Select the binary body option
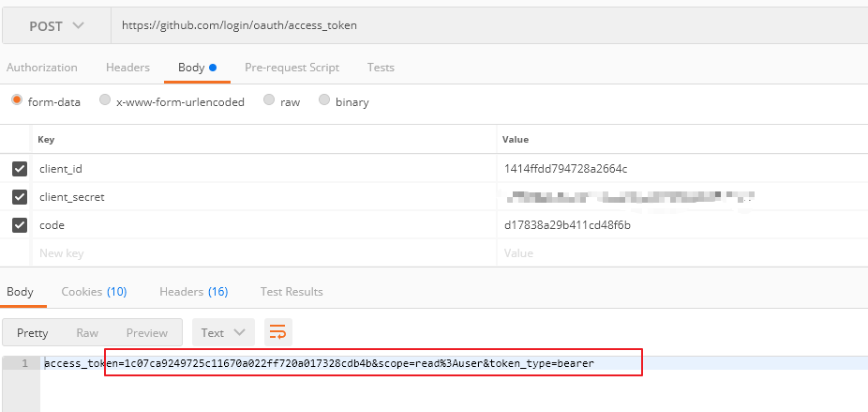Image resolution: width=868 pixels, height=412 pixels. click(324, 100)
